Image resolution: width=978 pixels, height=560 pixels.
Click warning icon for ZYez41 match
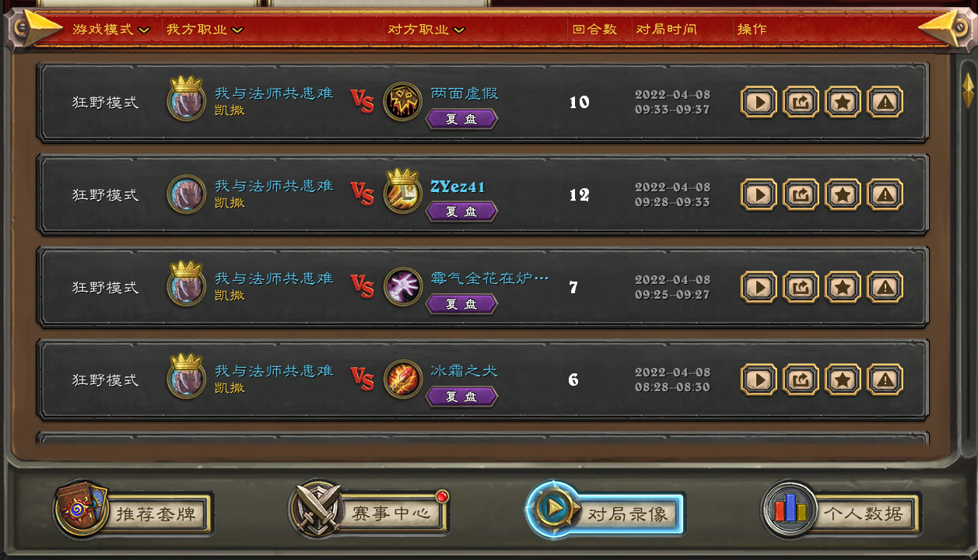pos(885,194)
